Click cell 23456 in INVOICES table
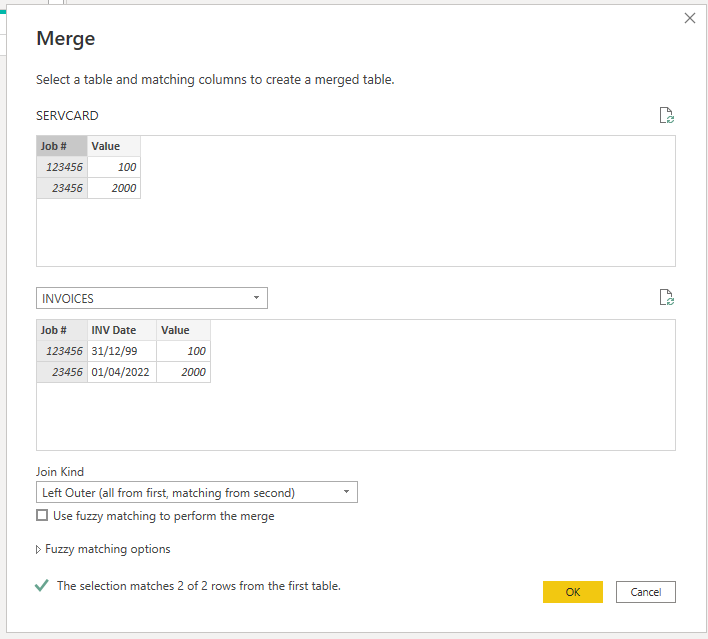 click(62, 372)
